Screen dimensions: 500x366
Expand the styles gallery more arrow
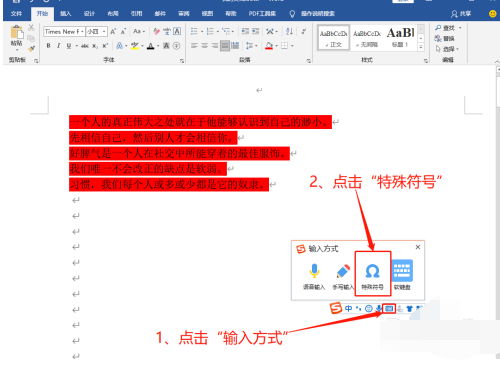tap(421, 47)
